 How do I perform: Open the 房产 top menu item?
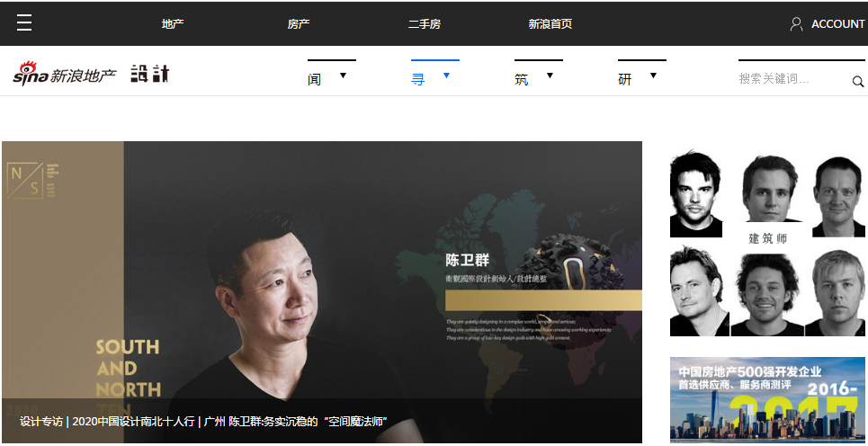pos(299,24)
